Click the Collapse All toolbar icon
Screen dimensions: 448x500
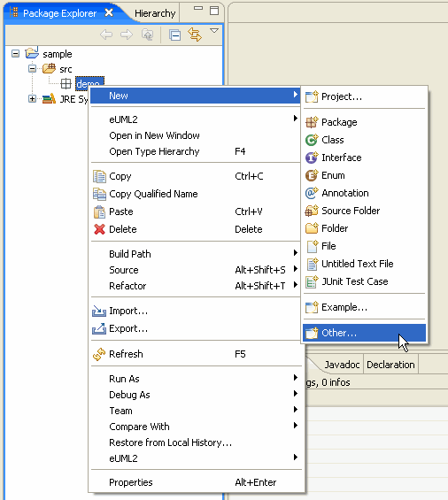[174, 35]
